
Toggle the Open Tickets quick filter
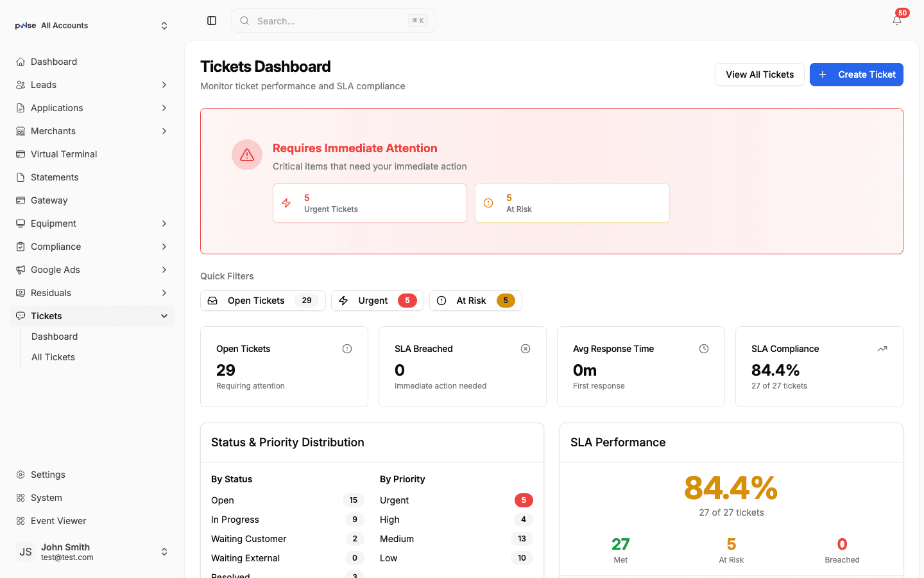click(x=262, y=300)
